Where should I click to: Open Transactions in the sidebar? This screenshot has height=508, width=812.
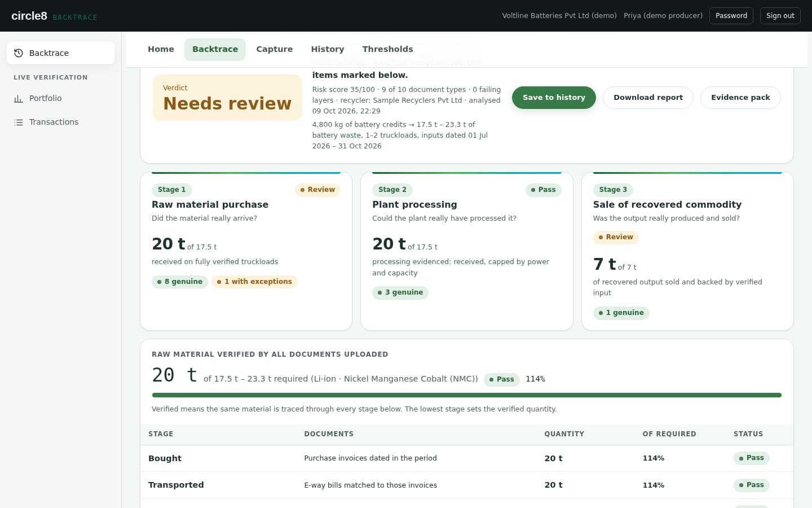coord(60,122)
